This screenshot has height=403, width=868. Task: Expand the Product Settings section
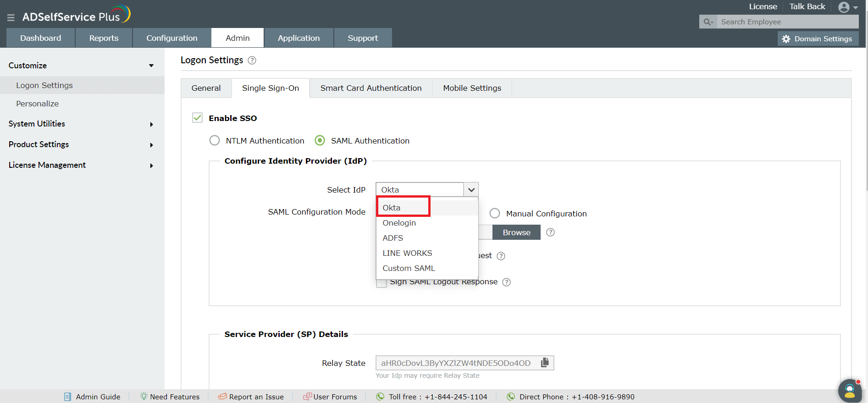point(151,145)
